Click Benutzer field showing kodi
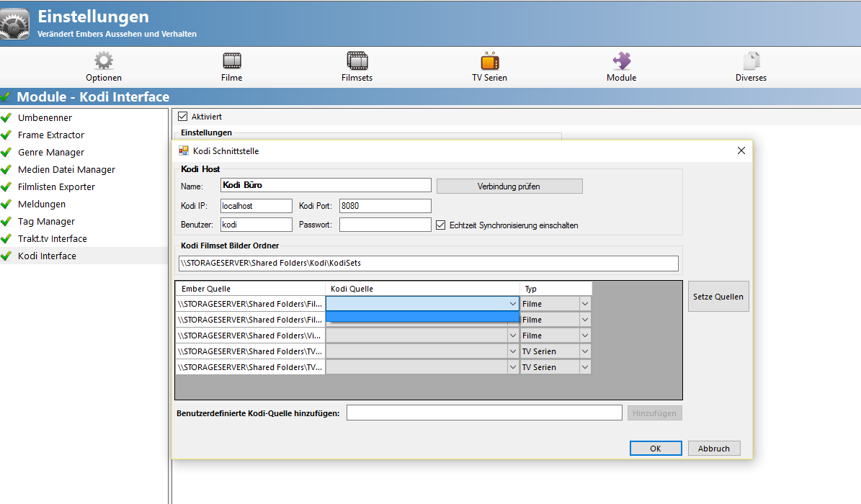 [x=256, y=225]
